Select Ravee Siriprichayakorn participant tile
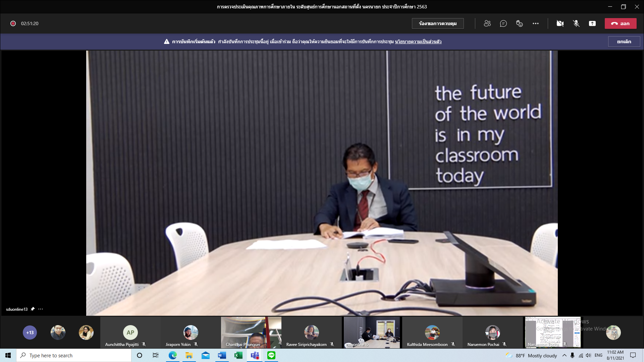This screenshot has width=644, height=362. pyautogui.click(x=311, y=333)
